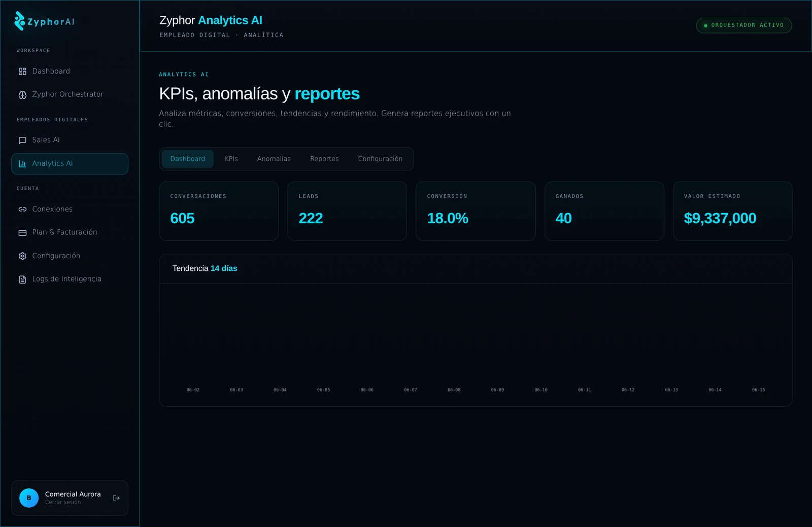Click the 06-15 date label on chart
812x527 pixels.
pyautogui.click(x=759, y=390)
